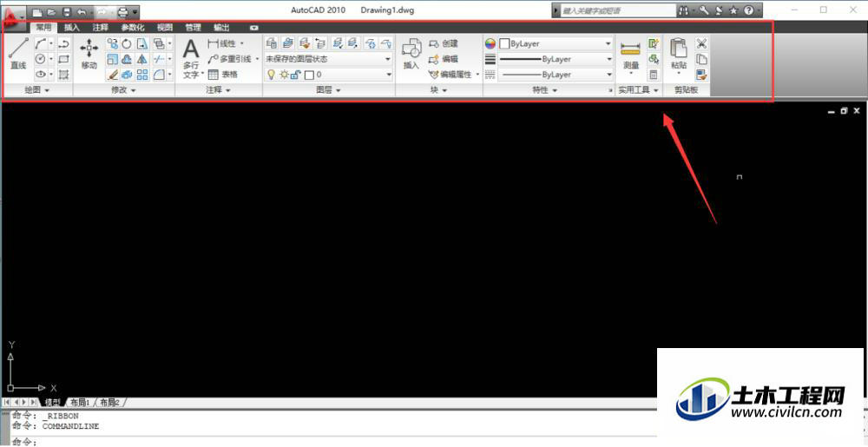Click the star Favorites icon

pos(733,10)
